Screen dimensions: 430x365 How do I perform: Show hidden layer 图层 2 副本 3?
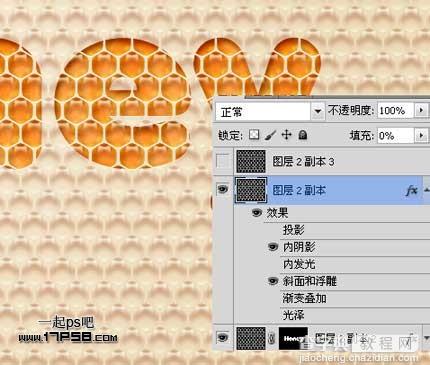pos(223,161)
